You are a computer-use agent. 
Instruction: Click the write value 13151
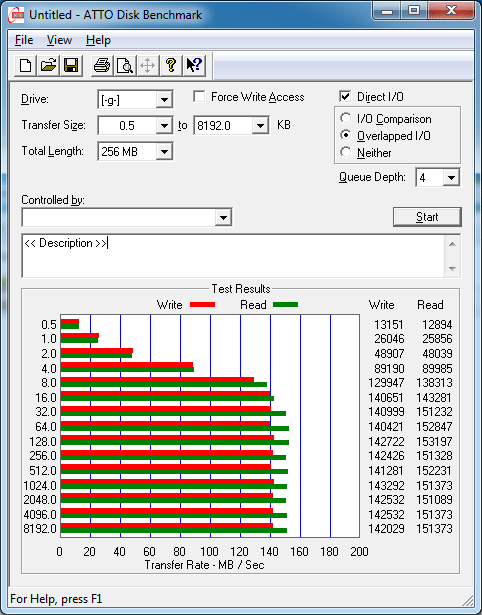(389, 325)
